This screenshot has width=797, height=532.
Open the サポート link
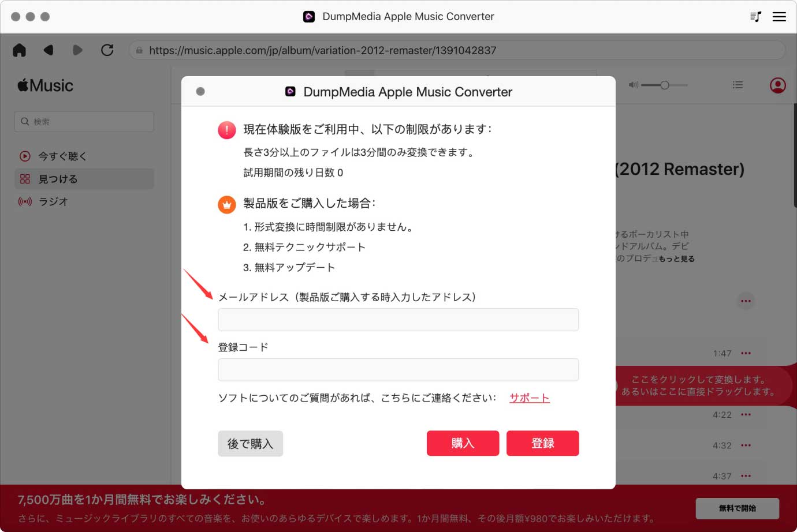(530, 398)
